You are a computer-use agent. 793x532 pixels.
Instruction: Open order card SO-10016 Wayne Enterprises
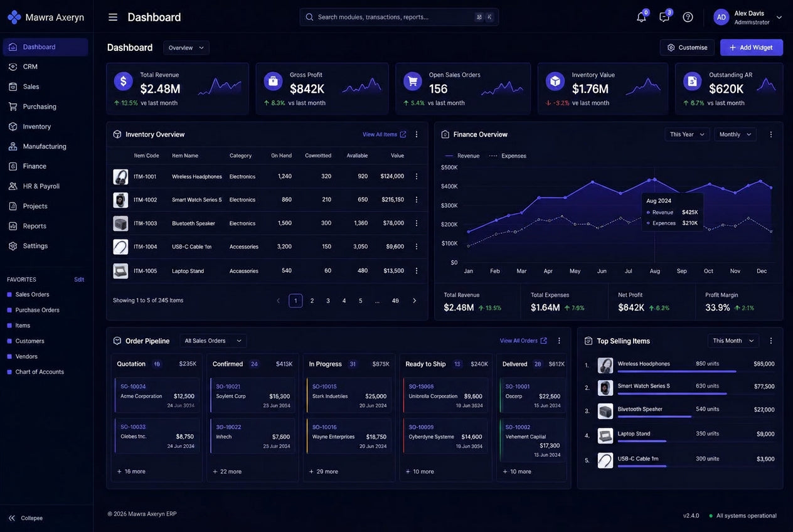(x=349, y=436)
